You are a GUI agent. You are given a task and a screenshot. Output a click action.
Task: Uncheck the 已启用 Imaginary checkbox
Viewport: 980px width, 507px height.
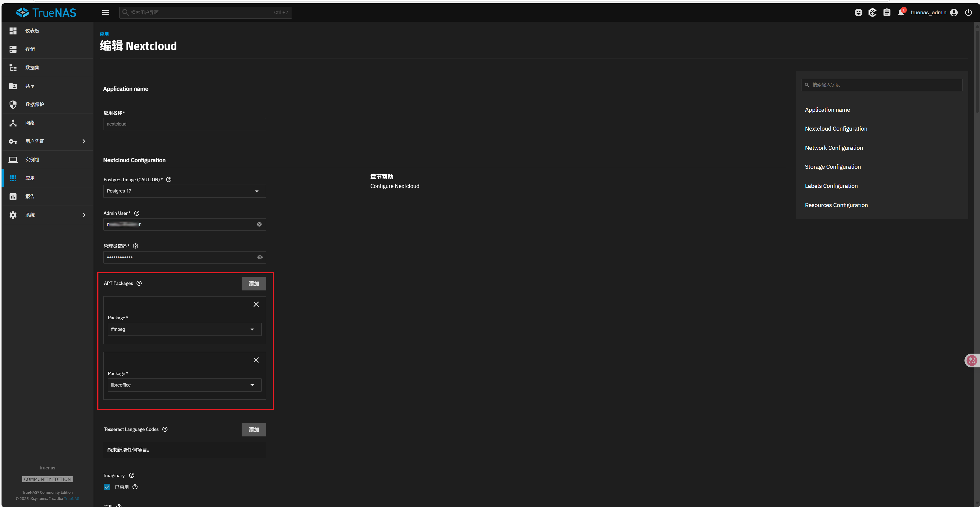107,487
